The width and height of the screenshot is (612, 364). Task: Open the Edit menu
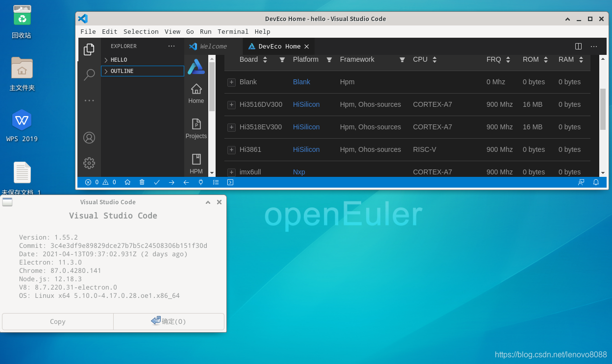tap(110, 31)
